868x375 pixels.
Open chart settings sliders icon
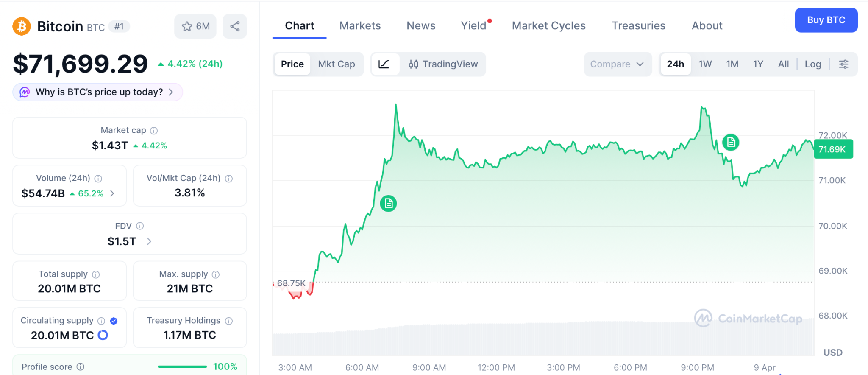(843, 64)
